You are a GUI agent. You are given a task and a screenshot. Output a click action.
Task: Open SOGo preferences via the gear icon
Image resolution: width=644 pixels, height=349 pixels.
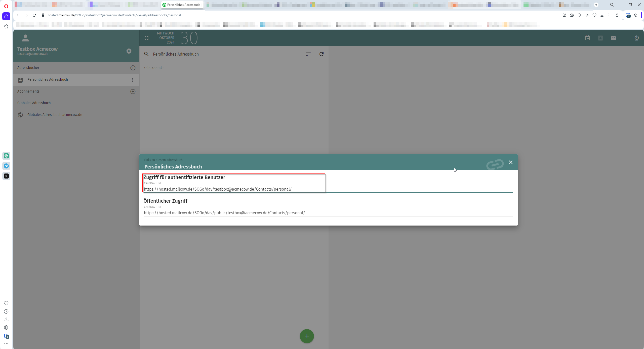[x=129, y=51]
